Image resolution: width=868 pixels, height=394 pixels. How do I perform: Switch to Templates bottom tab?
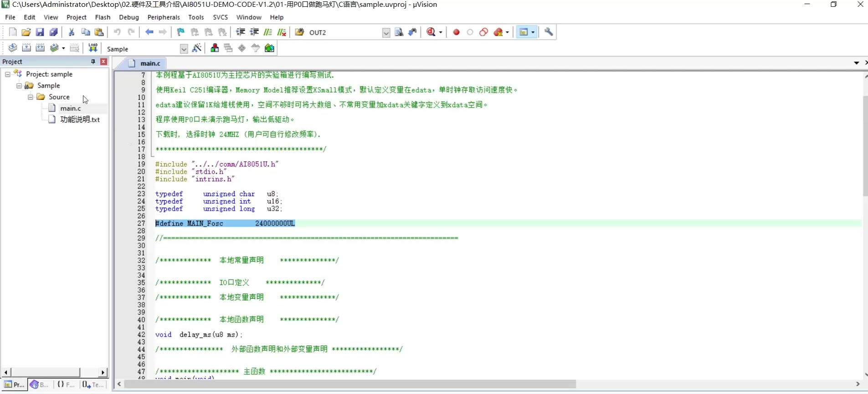click(93, 385)
